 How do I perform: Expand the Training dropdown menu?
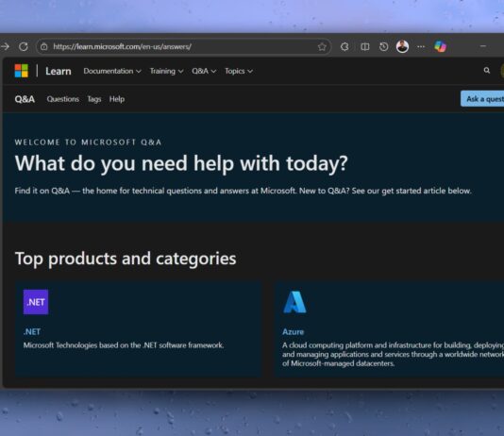(x=166, y=71)
